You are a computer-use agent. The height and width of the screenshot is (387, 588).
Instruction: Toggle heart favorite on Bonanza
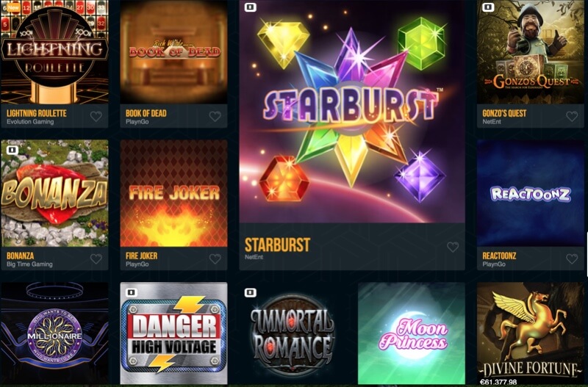coord(96,259)
